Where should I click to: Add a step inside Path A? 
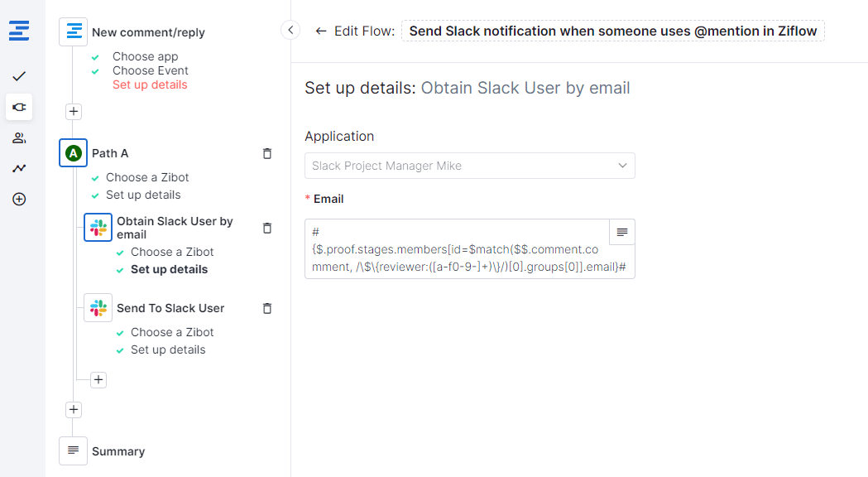click(x=98, y=379)
